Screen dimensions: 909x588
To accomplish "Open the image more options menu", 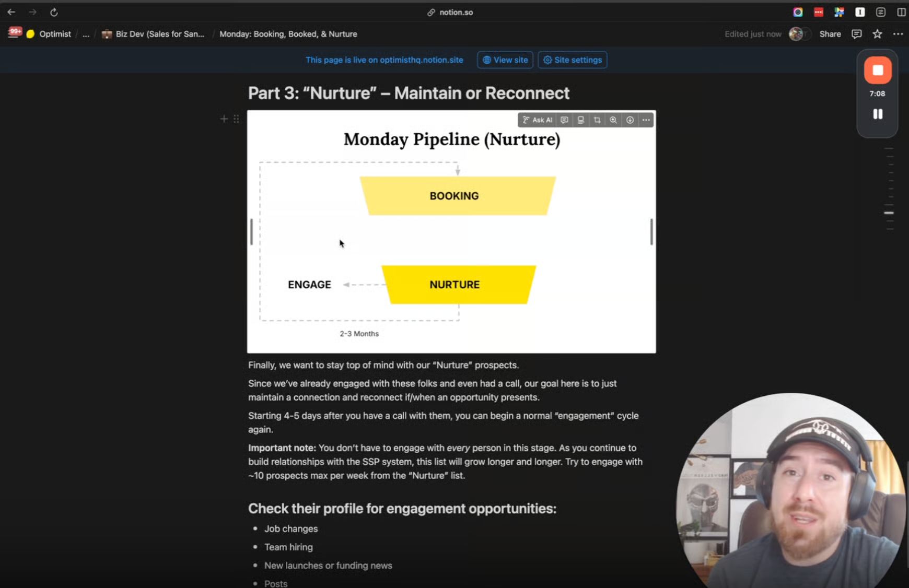I will pos(646,120).
